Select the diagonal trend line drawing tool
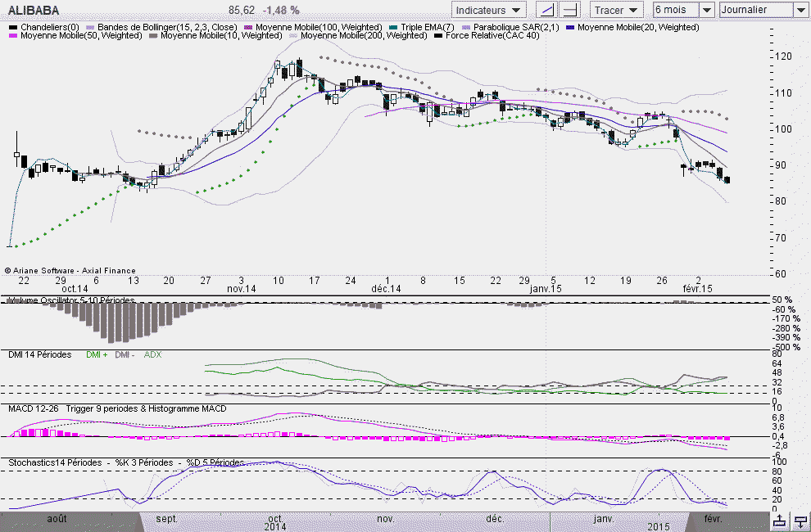This screenshot has width=811, height=532. 546,10
